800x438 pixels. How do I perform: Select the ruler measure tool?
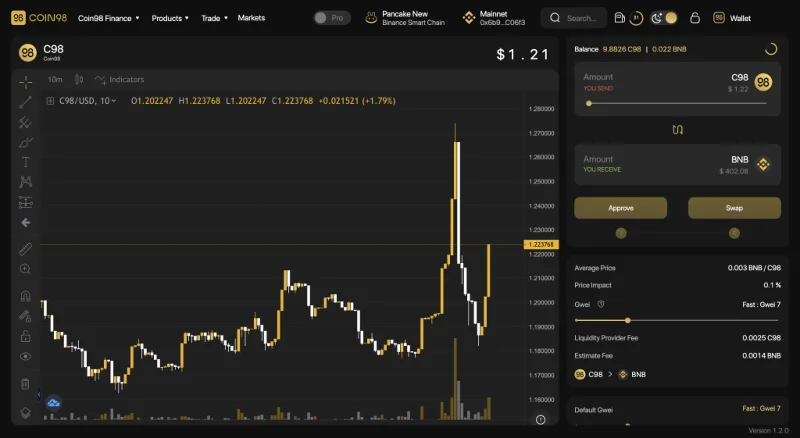pos(26,249)
